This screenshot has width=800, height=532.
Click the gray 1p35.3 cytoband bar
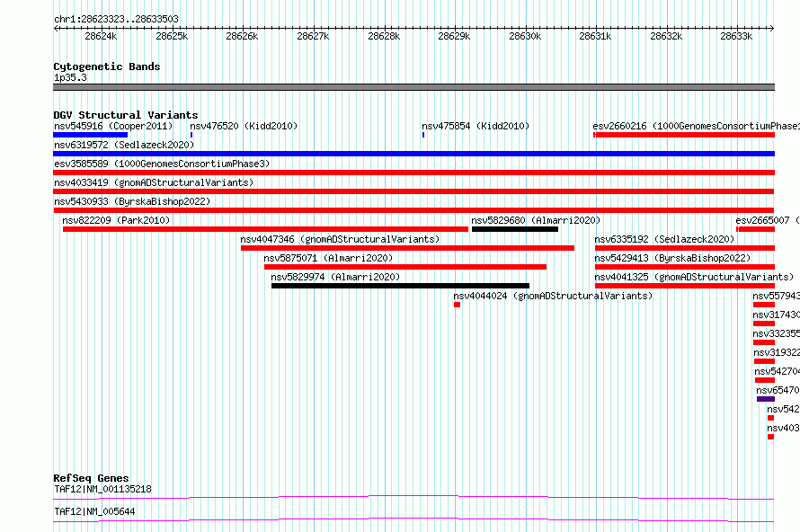point(413,87)
